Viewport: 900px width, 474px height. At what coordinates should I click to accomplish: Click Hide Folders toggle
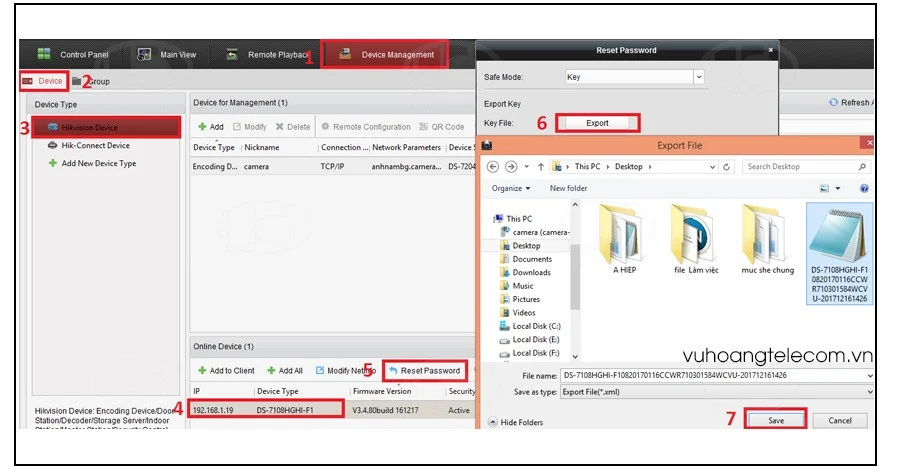tap(515, 422)
